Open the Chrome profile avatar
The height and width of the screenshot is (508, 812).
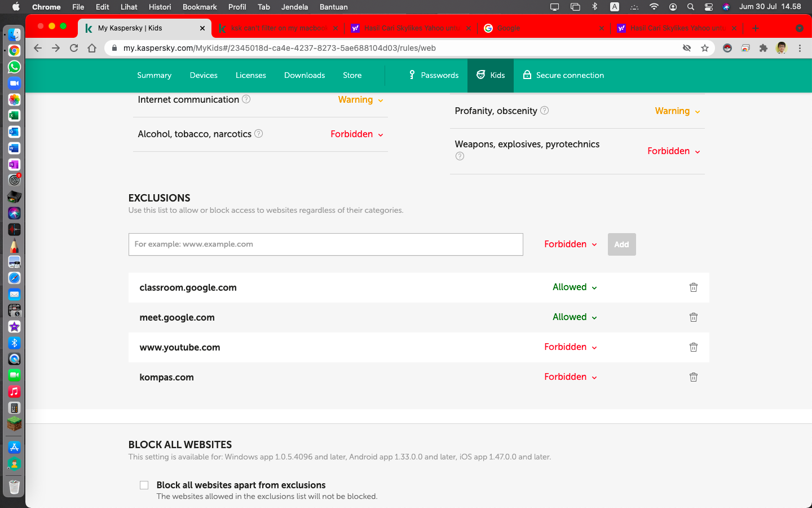point(782,48)
